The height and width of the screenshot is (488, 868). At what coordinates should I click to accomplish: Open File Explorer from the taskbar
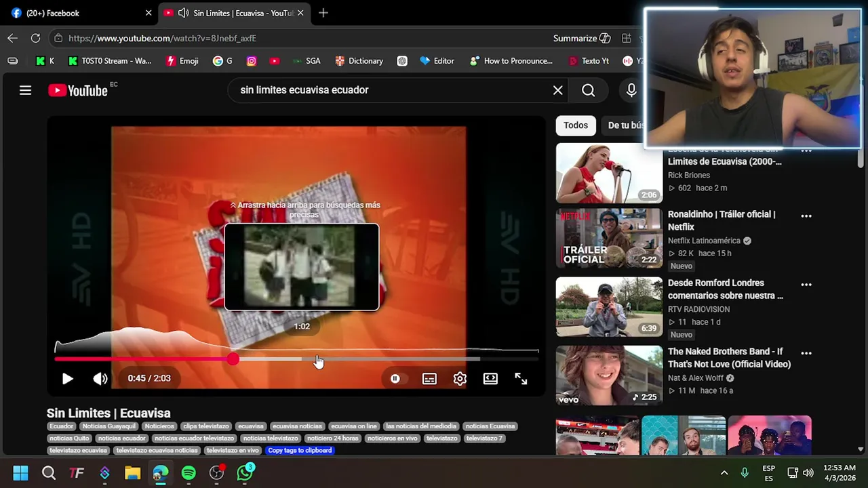coord(132,472)
